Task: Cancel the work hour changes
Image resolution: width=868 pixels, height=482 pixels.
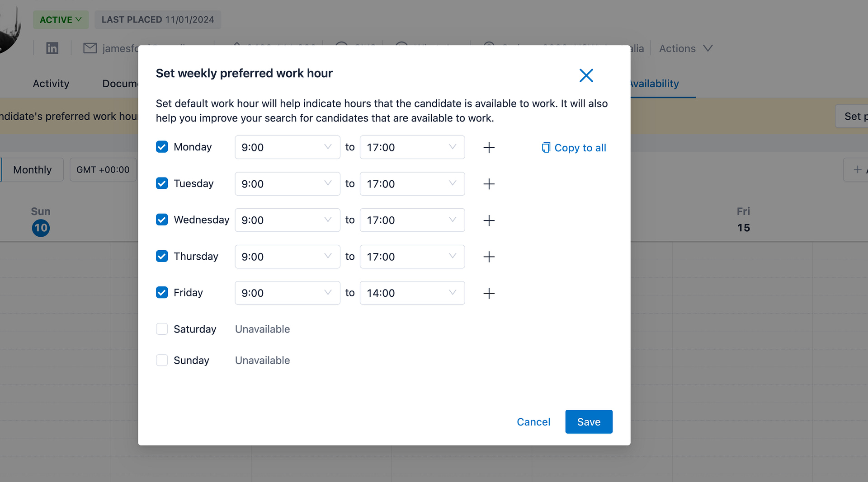Action: point(533,421)
